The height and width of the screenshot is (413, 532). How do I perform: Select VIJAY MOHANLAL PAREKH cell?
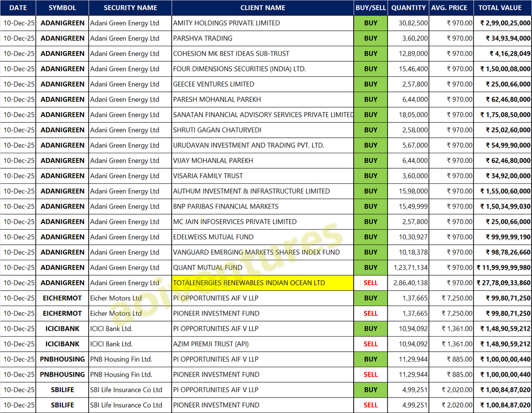(x=263, y=161)
